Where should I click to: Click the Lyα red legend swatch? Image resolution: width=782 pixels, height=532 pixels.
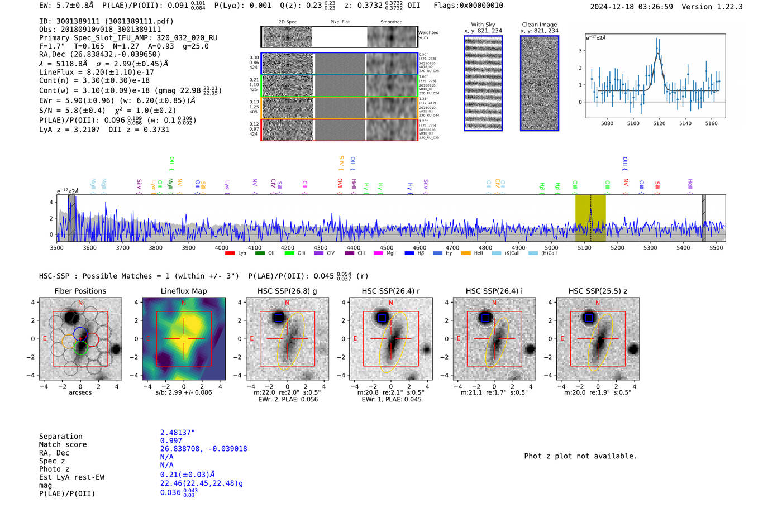pos(230,253)
